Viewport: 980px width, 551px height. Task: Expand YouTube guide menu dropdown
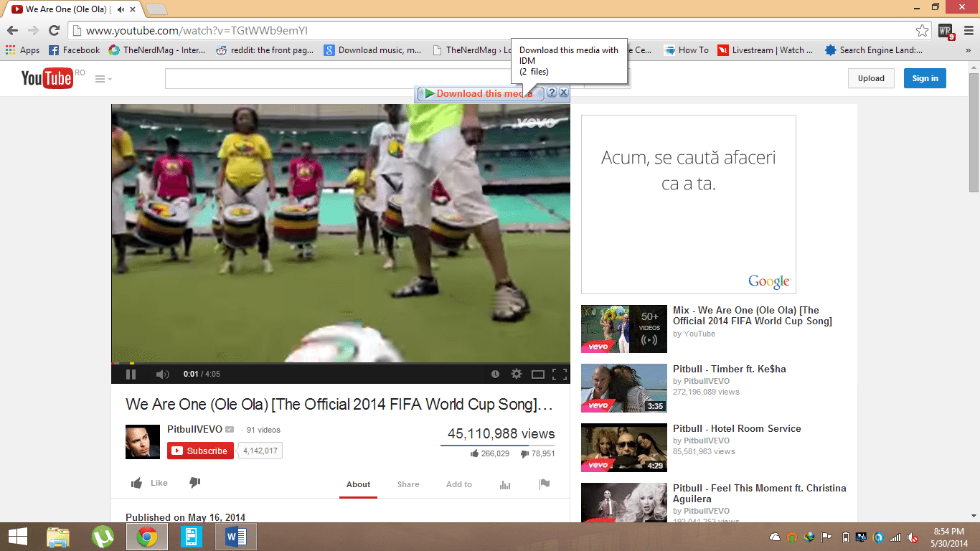(x=103, y=79)
